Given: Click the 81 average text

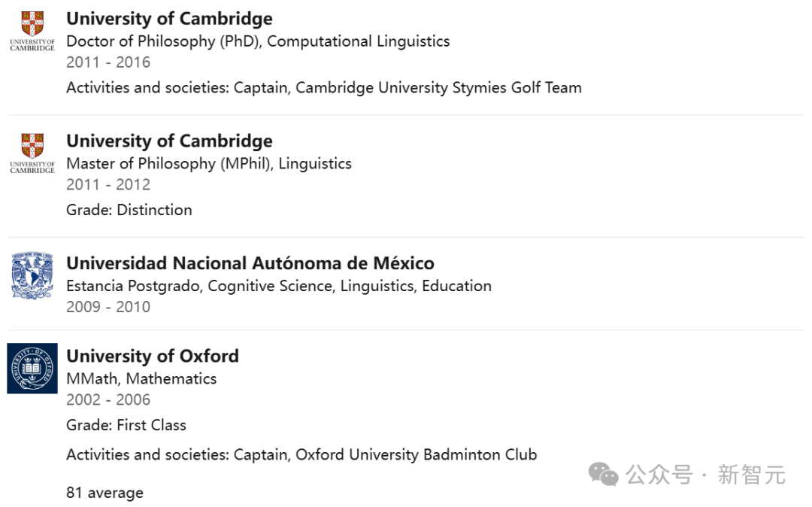Looking at the screenshot, I should tap(105, 493).
